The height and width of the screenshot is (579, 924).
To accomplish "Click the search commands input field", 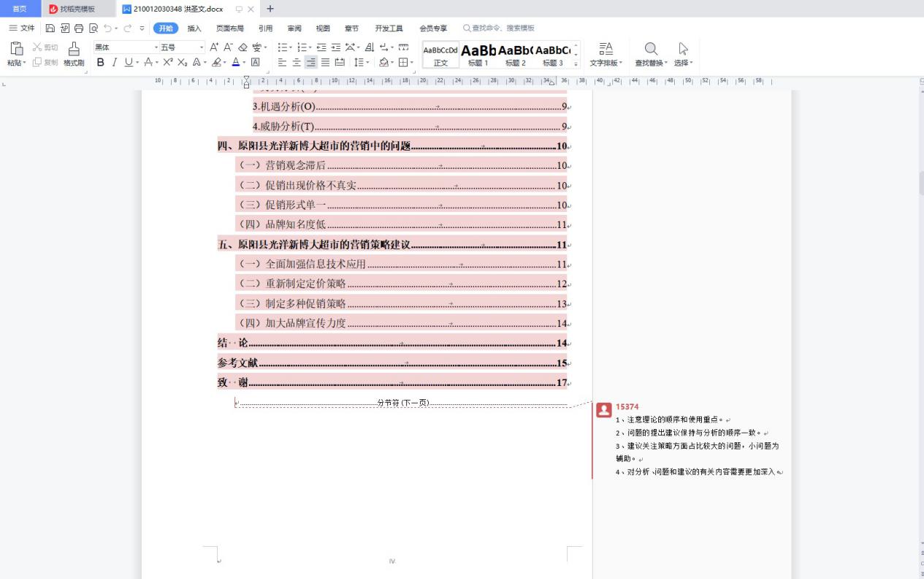I will (503, 29).
